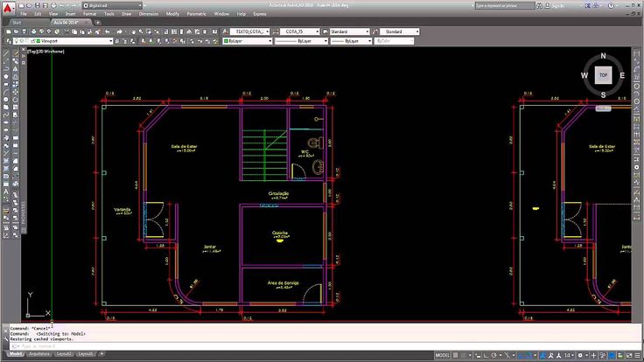This screenshot has height=362, width=644.
Task: Open Layer Properties Manager icon
Action: click(x=9, y=41)
